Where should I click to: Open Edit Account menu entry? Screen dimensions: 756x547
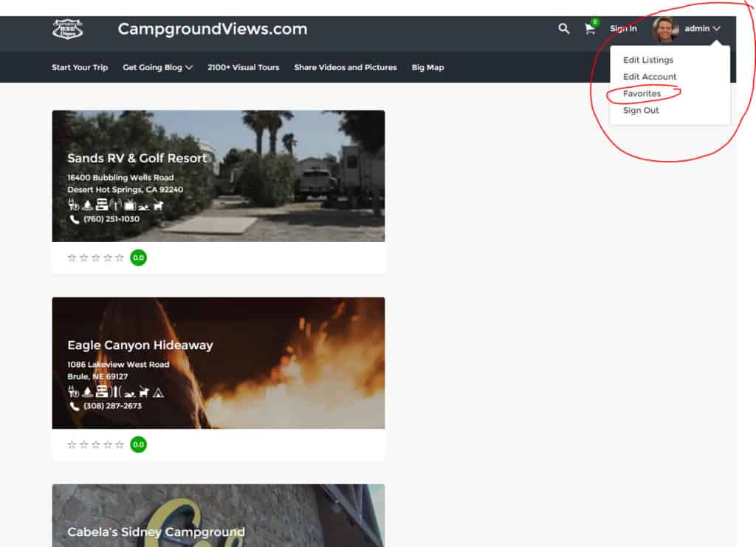650,77
